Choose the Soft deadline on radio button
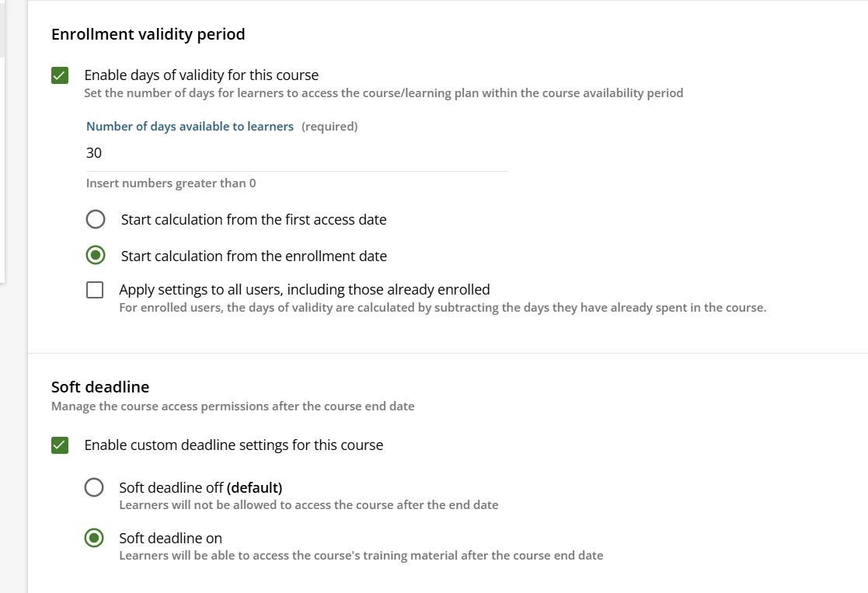Screen dimensions: 868x593 (x=94, y=538)
